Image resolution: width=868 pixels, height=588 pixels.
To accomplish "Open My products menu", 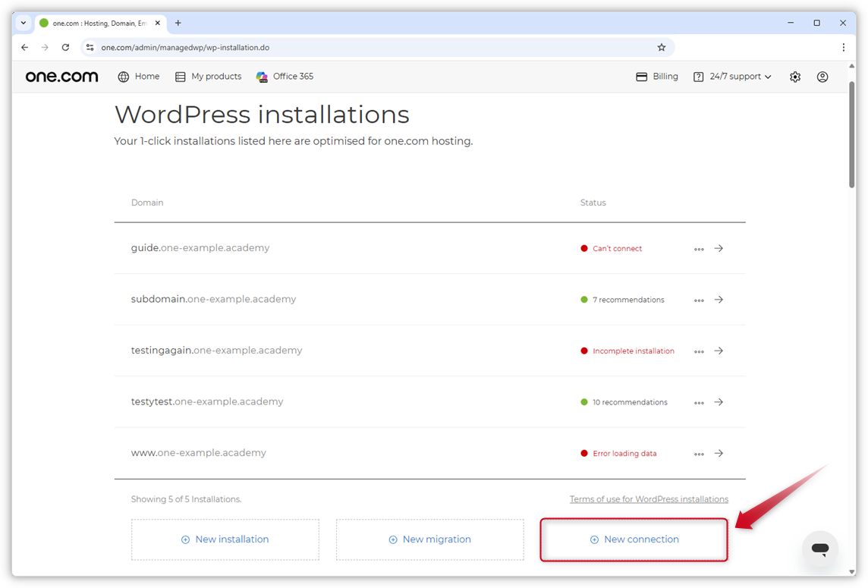I will point(208,77).
